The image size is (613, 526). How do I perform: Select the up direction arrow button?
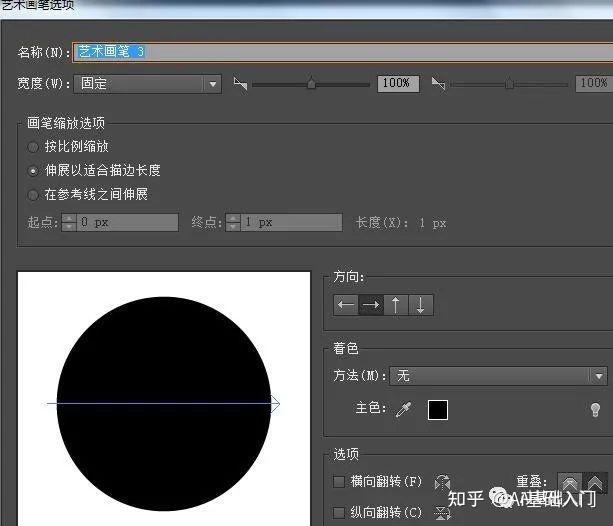(396, 305)
